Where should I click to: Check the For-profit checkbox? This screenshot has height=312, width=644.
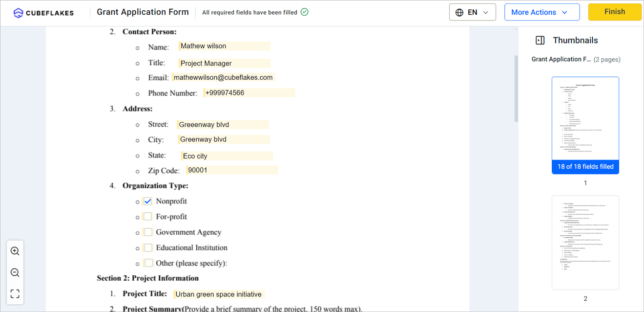148,217
